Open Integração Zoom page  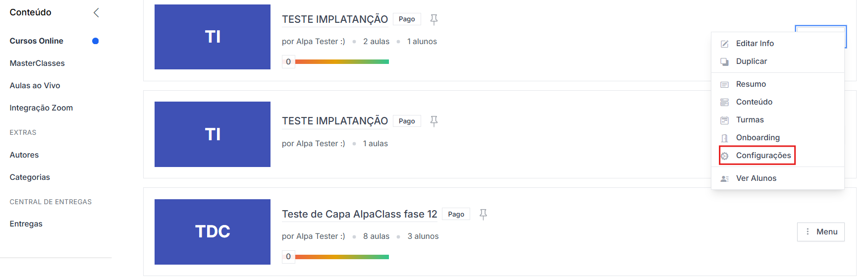[41, 108]
